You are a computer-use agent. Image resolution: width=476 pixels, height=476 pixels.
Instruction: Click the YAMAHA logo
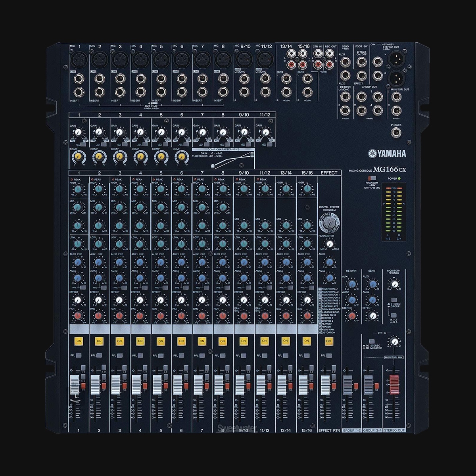pyautogui.click(x=387, y=154)
